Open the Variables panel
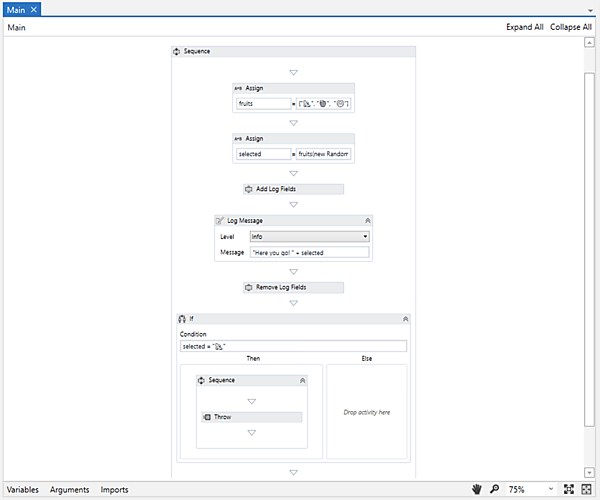The image size is (600, 500). [x=23, y=490]
